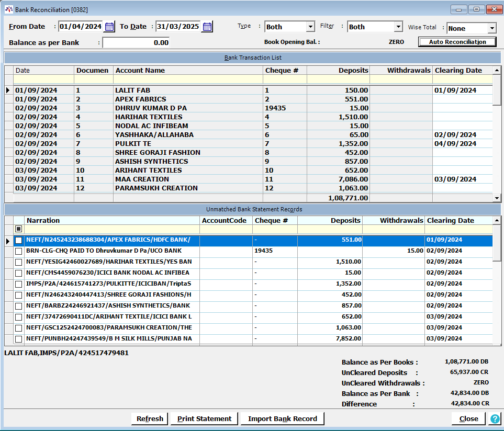Screen dimensions: 504x431
Task: Click the help question mark icon
Action: pos(494,418)
